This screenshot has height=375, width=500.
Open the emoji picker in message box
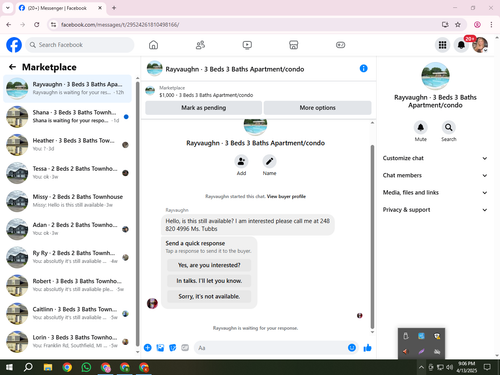[352, 348]
